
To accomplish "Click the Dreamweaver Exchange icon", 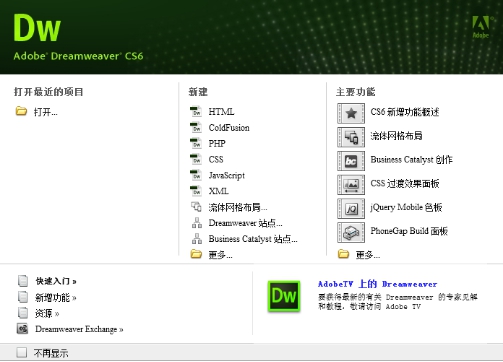I will click(22, 329).
